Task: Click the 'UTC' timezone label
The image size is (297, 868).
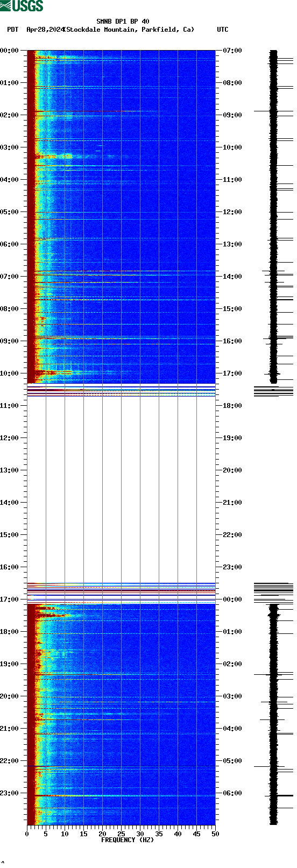Action: [223, 30]
